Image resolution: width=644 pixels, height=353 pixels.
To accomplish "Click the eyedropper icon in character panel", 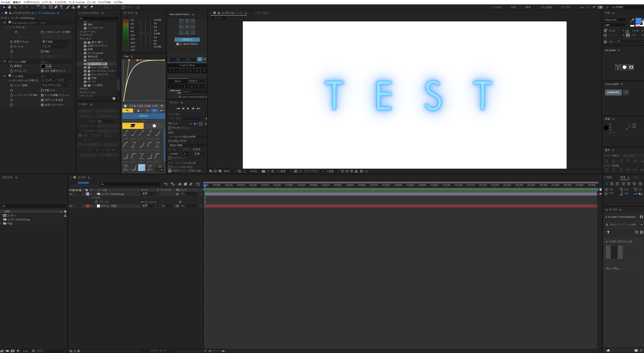I will coord(632,20).
